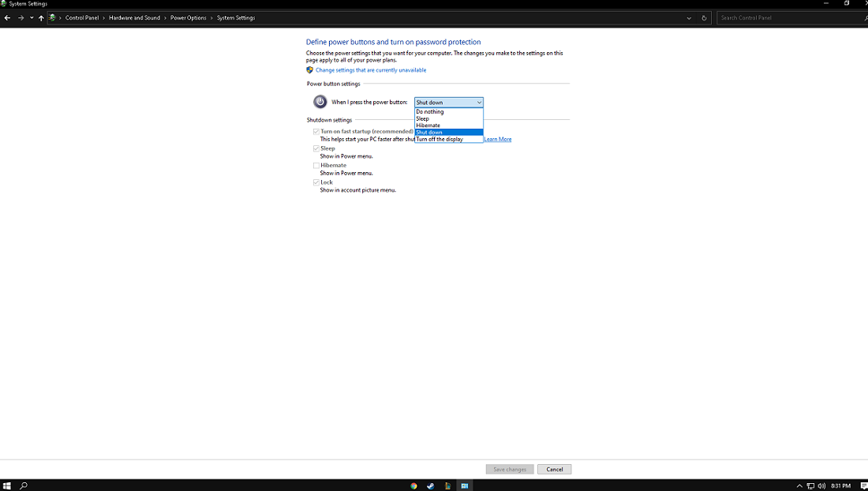Toggle the Sleep checkbox
The width and height of the screenshot is (868, 491).
click(x=316, y=148)
